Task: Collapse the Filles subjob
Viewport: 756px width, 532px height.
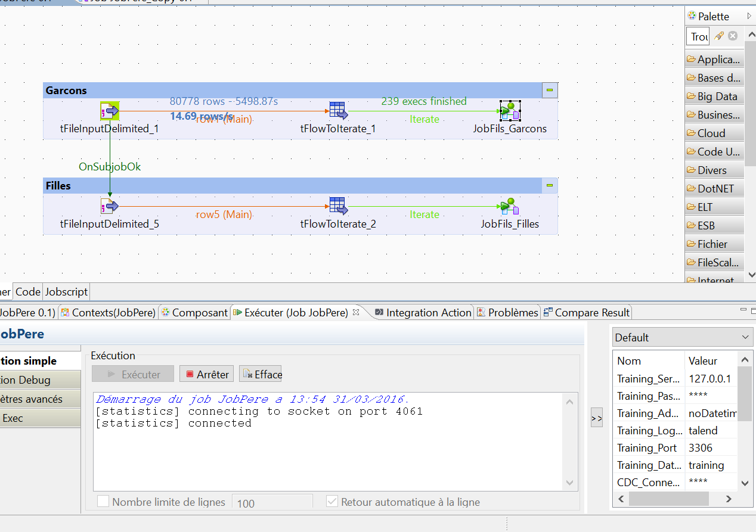Action: coord(548,185)
